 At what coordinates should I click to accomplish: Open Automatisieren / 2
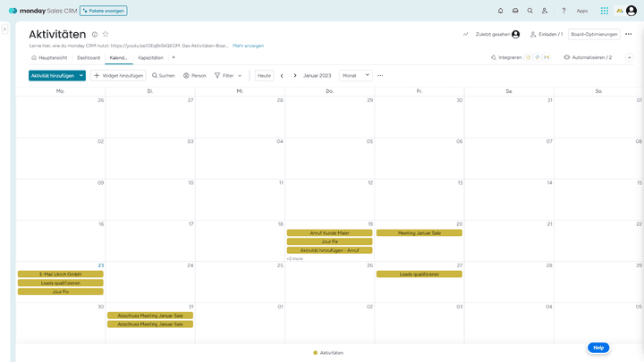tap(588, 57)
